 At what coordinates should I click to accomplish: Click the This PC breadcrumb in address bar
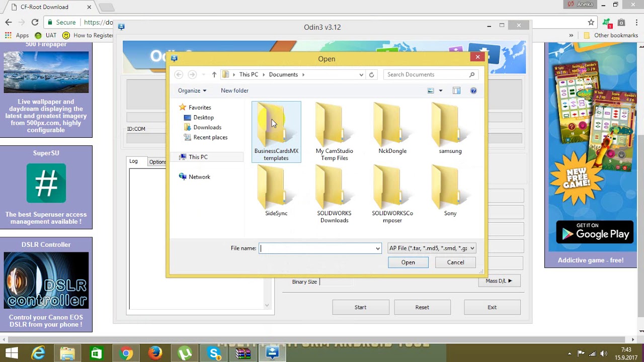pos(249,74)
